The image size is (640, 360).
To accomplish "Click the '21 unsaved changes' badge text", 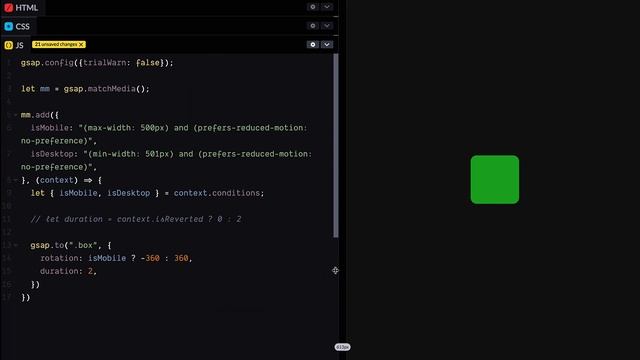I will coord(56,44).
